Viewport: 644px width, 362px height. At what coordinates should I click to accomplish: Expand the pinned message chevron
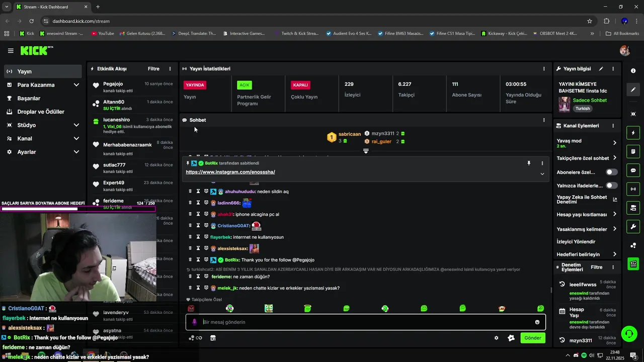542,173
